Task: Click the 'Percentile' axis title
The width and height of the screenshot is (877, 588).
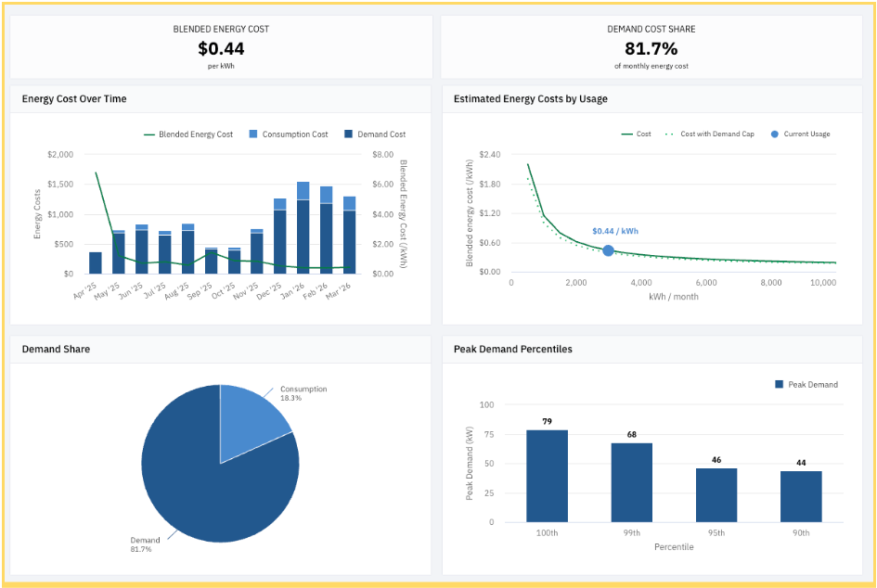Action: (674, 546)
